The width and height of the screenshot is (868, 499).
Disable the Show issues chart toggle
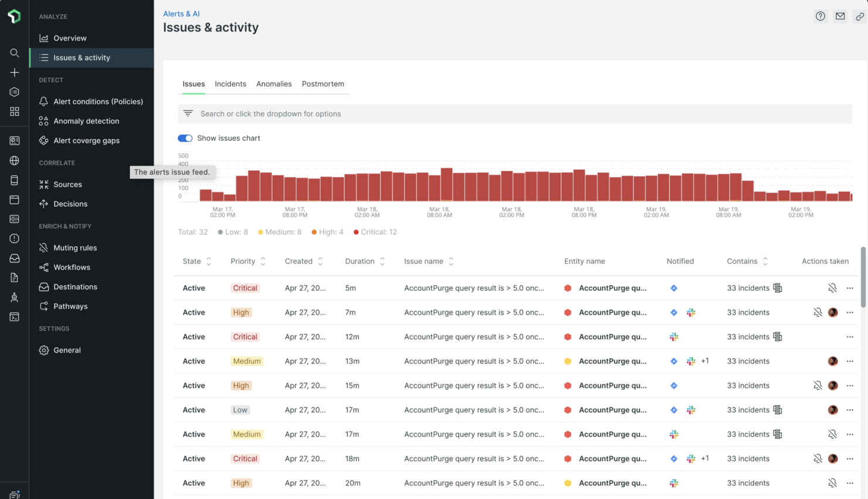point(185,138)
